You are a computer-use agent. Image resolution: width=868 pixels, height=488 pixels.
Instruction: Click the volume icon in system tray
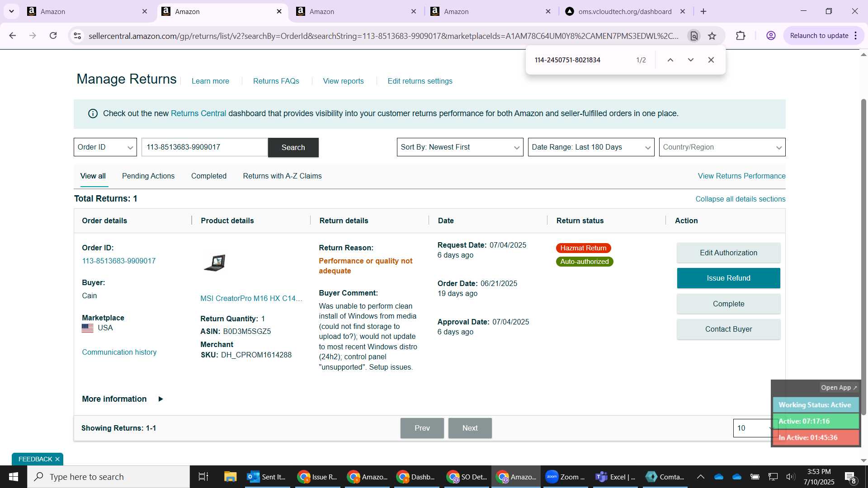(x=790, y=477)
